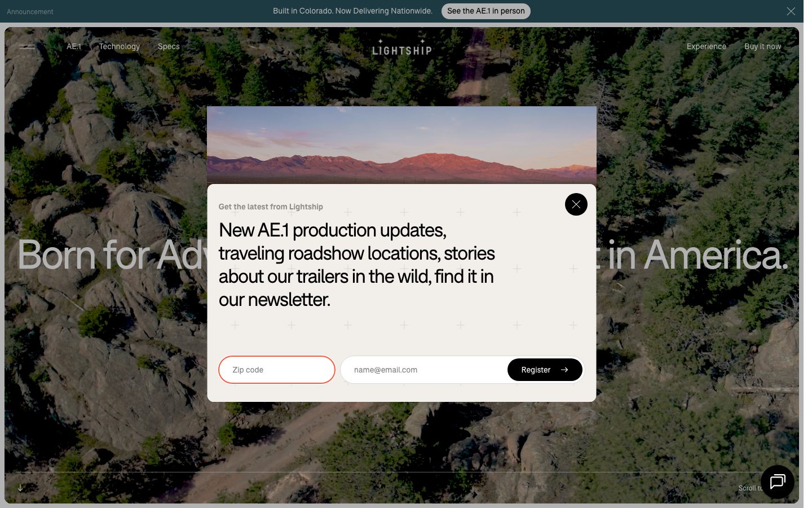
Task: Click 'Built in Colorado. Now Delivering Nationwide.' text
Action: pyautogui.click(x=352, y=11)
